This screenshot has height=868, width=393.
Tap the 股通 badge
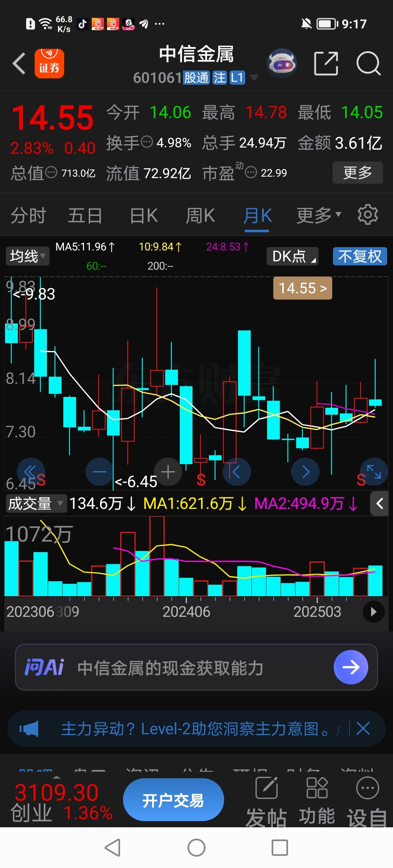point(196,78)
